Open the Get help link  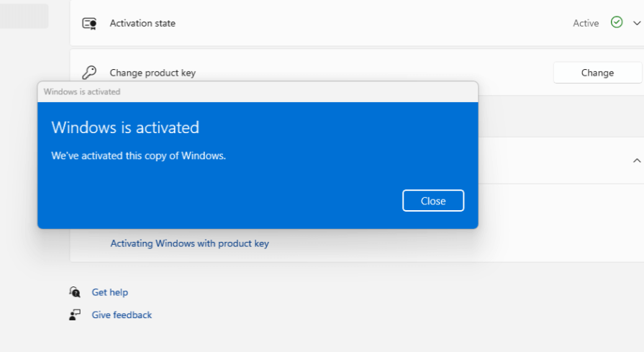click(x=109, y=292)
